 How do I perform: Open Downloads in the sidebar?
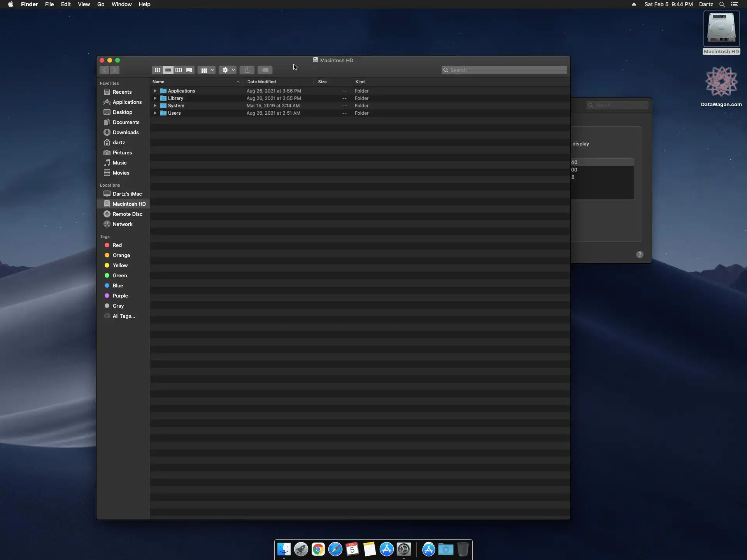[x=125, y=132]
